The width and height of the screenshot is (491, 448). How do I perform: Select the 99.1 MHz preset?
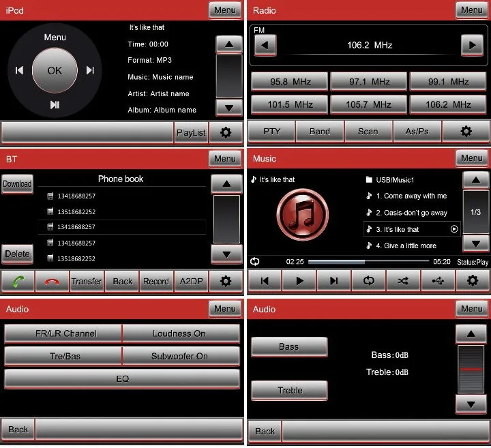448,81
